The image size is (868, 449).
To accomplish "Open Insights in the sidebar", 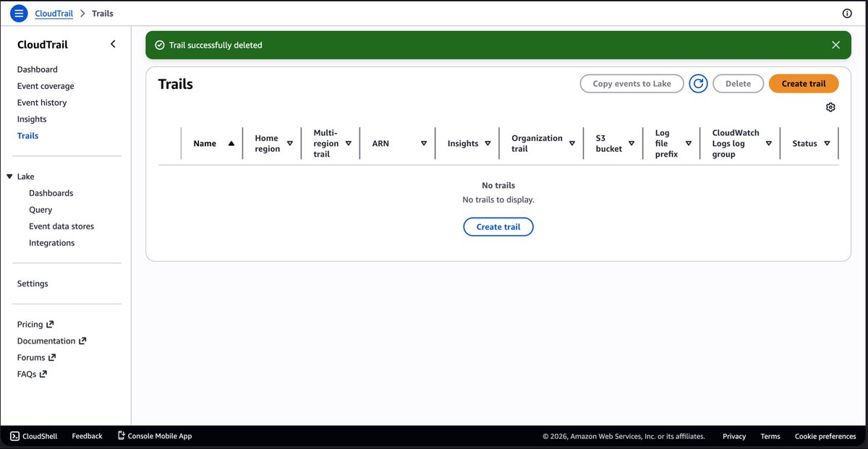I will (32, 119).
